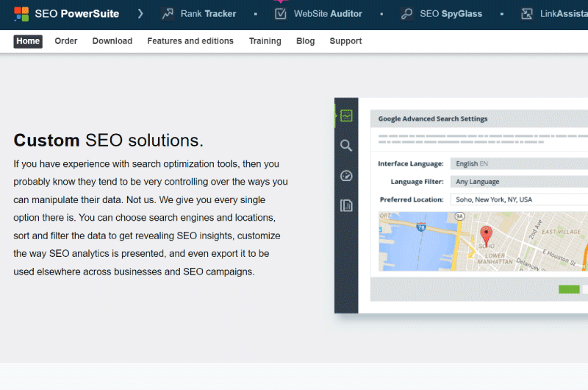Click the Soho map thumbnail
This screenshot has height=390, width=588.
coord(483,241)
